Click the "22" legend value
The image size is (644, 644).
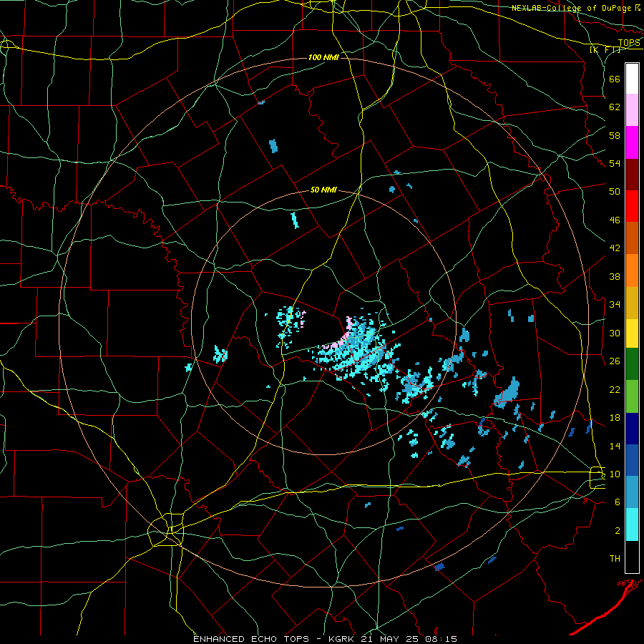click(x=615, y=390)
